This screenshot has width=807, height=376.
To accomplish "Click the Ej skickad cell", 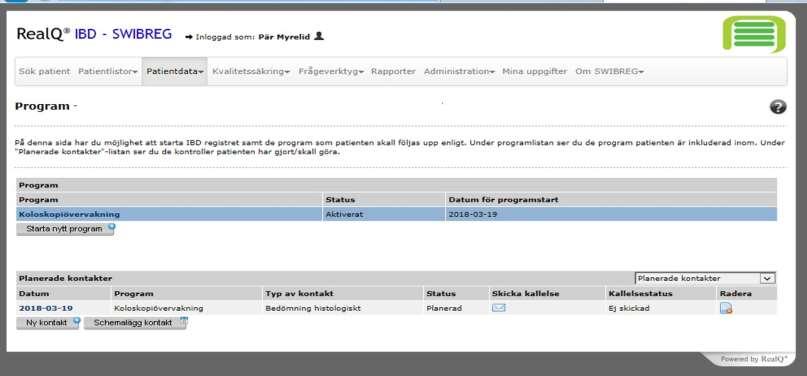I will 661,308.
